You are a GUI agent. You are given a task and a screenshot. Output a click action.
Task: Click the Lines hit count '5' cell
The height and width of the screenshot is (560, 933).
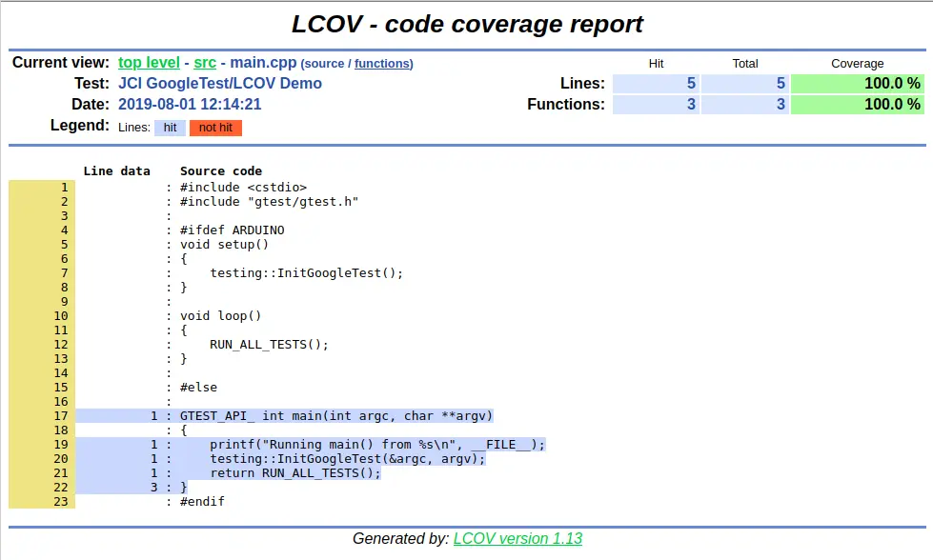pos(656,83)
